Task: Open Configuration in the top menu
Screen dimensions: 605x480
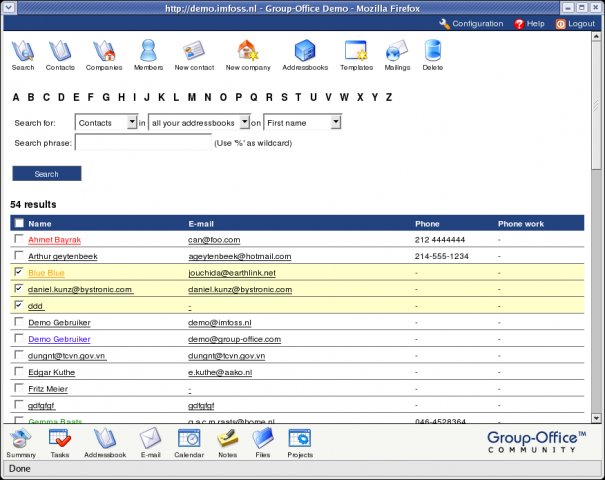Action: (471, 23)
